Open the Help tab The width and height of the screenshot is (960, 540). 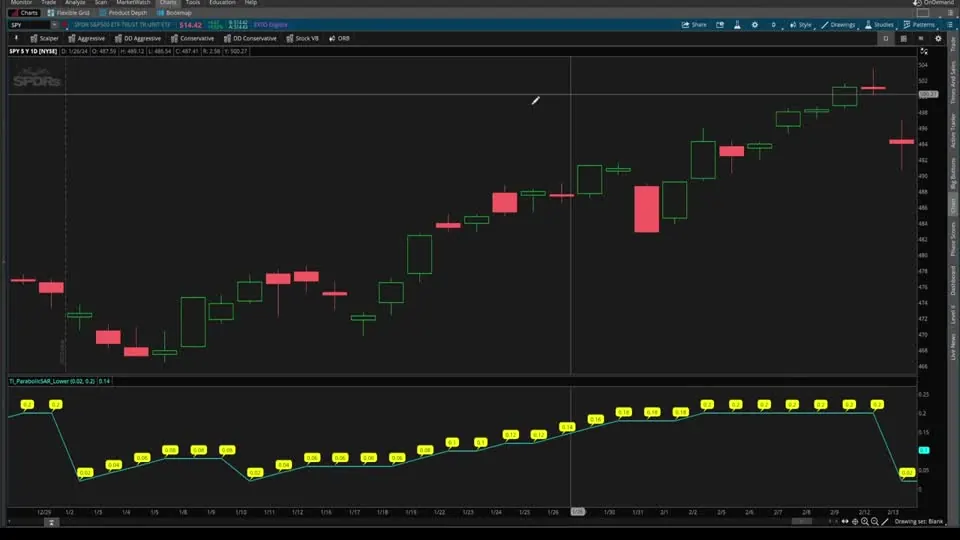click(x=251, y=2)
